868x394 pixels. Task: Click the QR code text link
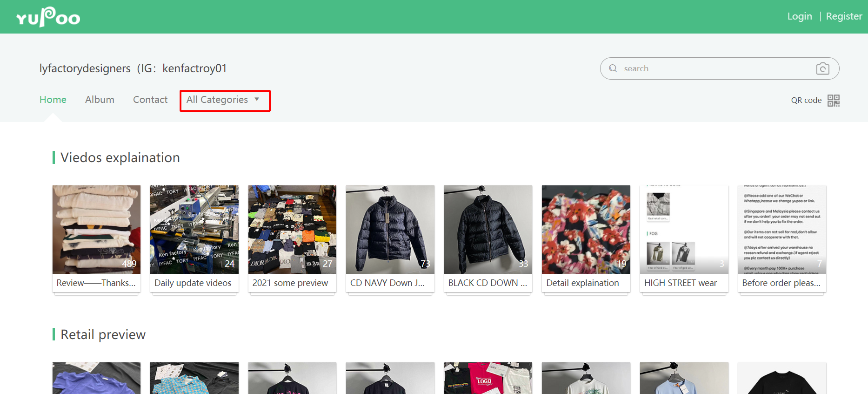806,100
